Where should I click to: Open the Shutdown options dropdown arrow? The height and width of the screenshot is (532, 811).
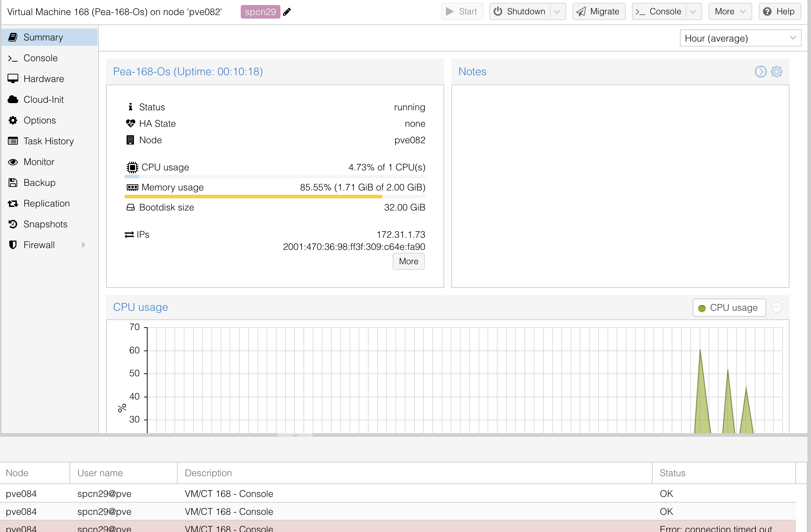557,11
